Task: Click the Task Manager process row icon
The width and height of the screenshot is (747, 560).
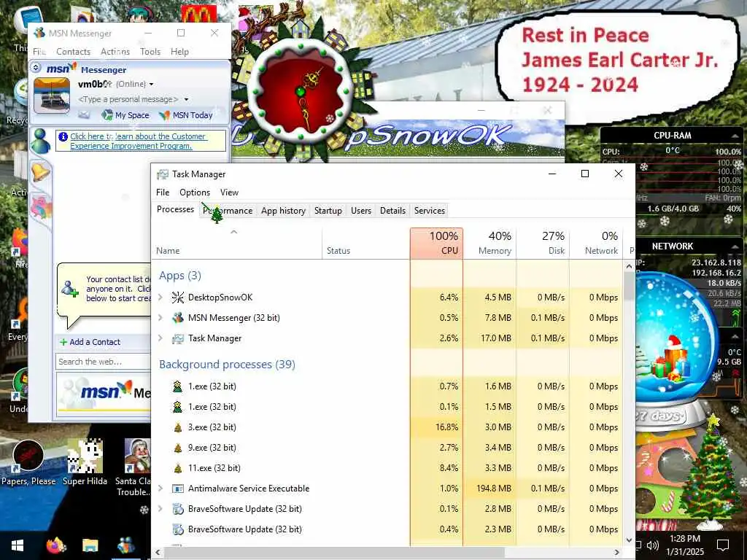Action: [178, 338]
